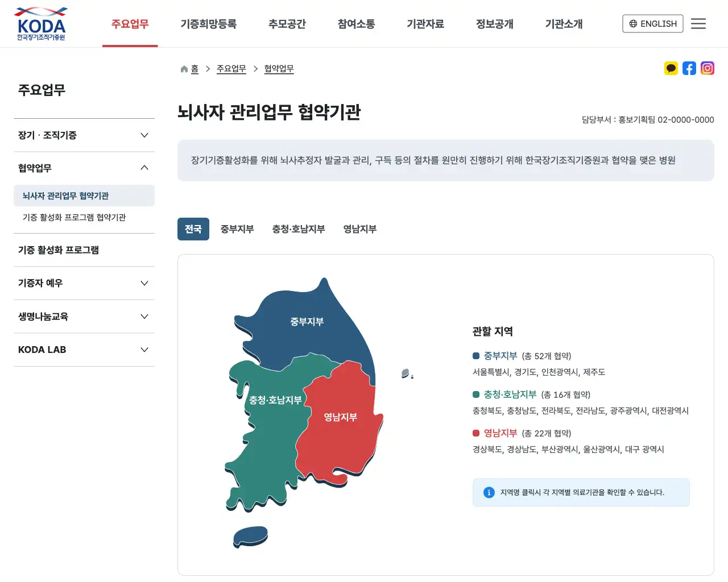Open 기증 활성화 프로그램 협약기관 sidebar link
Image resolution: width=728 pixels, height=582 pixels.
click(x=74, y=218)
